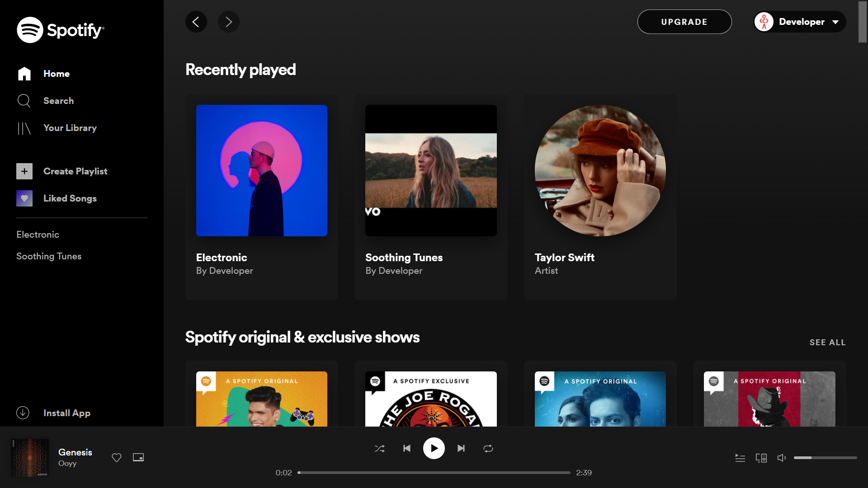Image resolution: width=868 pixels, height=488 pixels.
Task: Open connect to a device
Action: click(761, 458)
